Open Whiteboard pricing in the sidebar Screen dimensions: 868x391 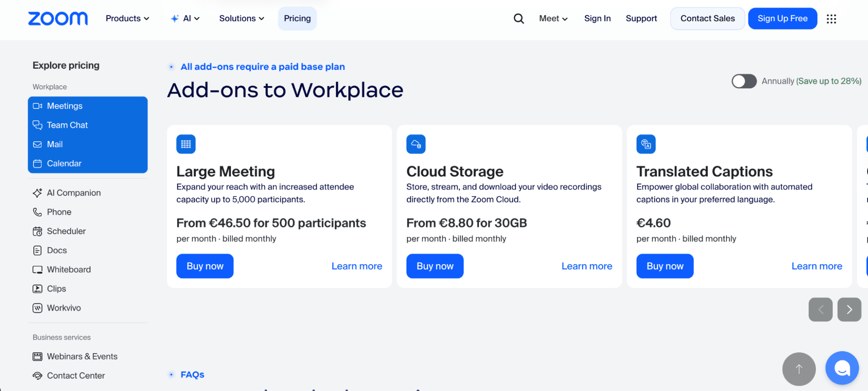(x=69, y=269)
